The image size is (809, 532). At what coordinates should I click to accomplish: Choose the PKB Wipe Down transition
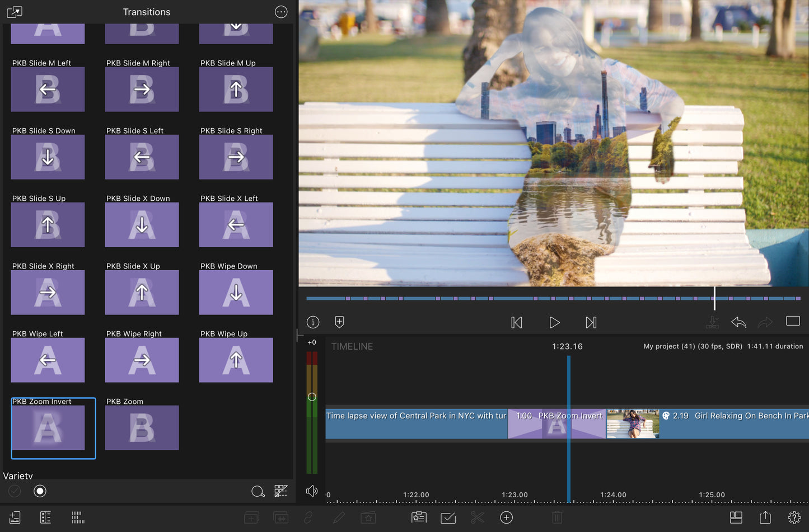236,292
